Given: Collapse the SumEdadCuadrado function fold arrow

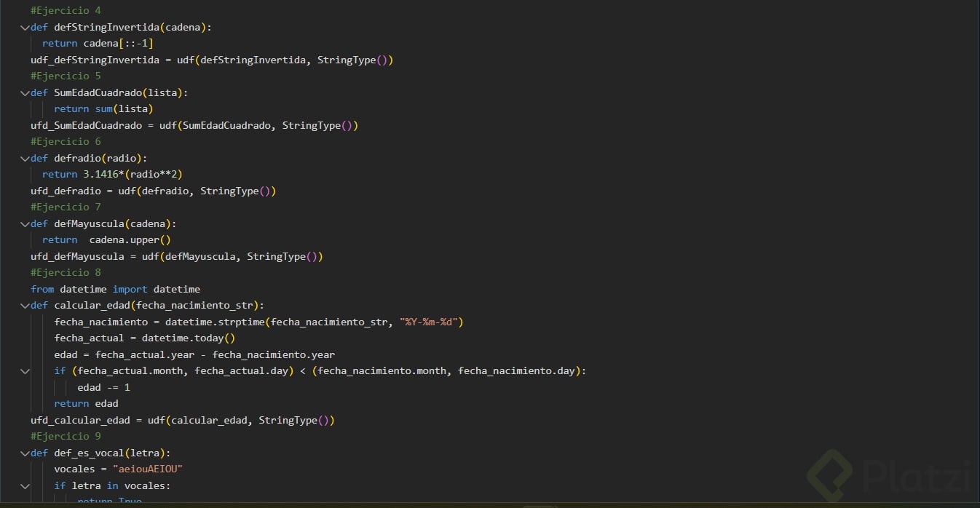Looking at the screenshot, I should pyautogui.click(x=25, y=93).
